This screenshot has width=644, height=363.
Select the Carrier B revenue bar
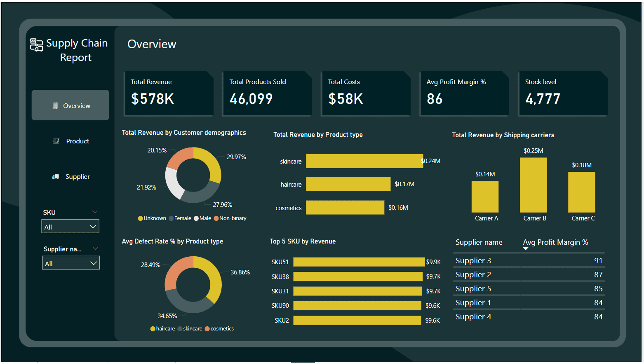coord(533,185)
